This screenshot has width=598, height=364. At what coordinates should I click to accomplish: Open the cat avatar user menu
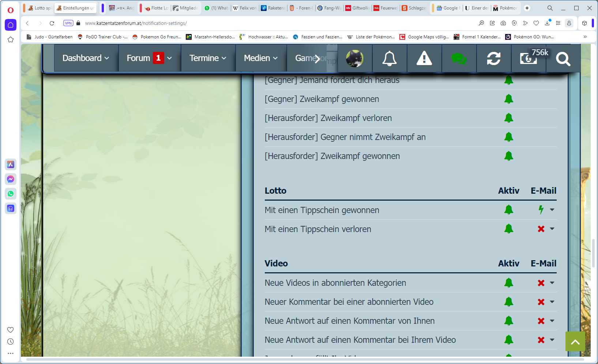(354, 58)
